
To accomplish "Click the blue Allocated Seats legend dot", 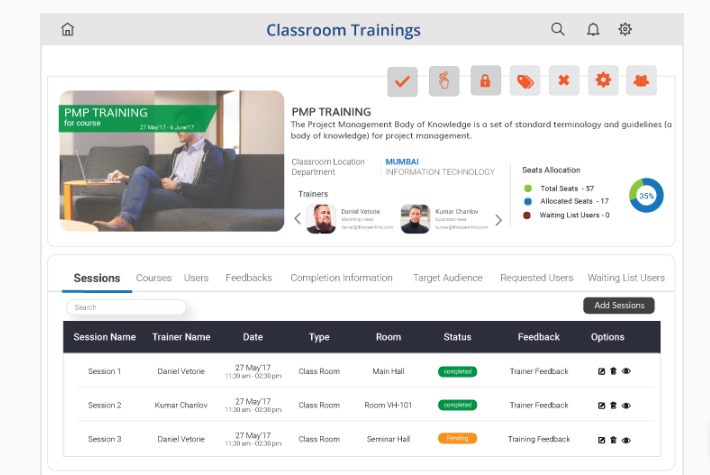I will (x=528, y=202).
